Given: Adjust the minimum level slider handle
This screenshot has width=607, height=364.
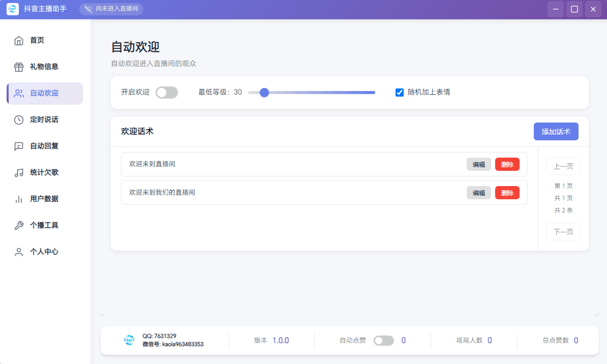Looking at the screenshot, I should 264,93.
